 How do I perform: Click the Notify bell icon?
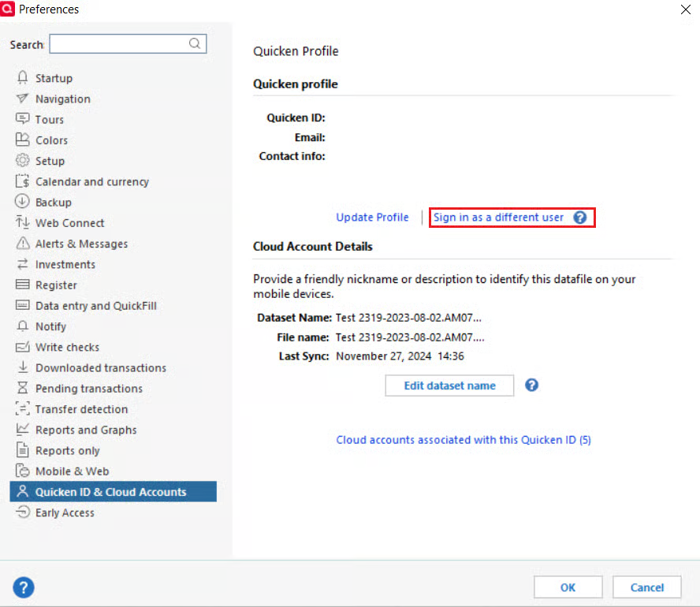tap(22, 326)
